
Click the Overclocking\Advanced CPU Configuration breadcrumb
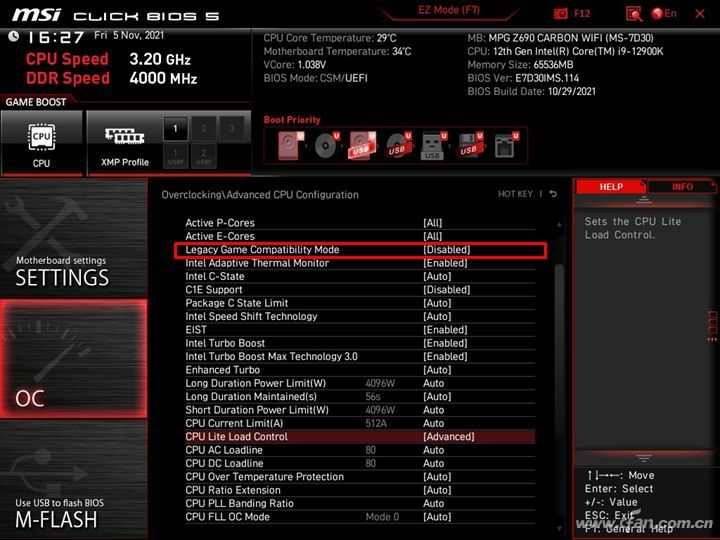click(260, 195)
